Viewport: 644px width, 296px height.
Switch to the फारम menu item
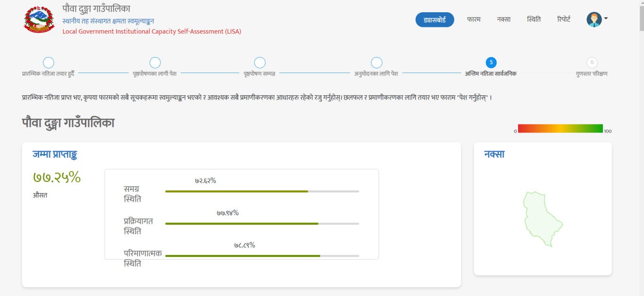474,19
